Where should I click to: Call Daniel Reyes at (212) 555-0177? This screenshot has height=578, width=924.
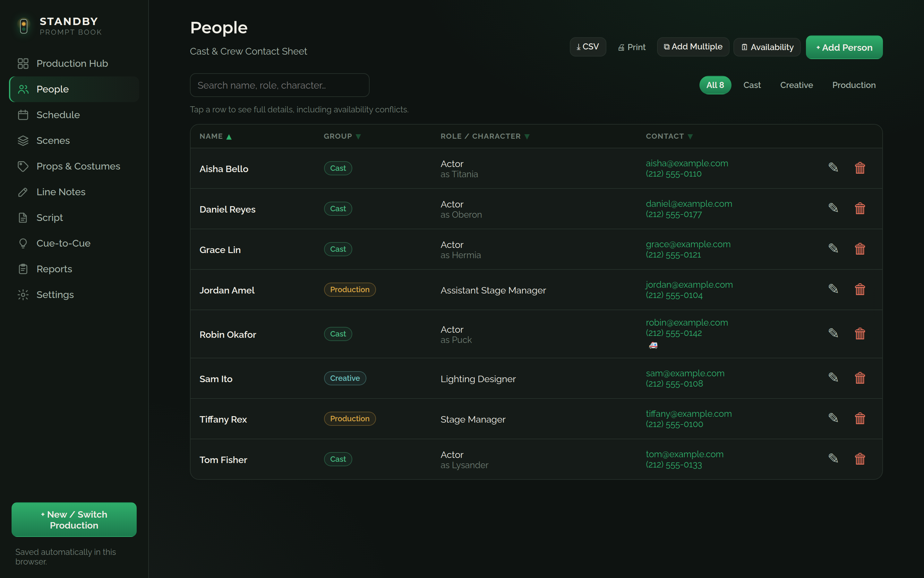pos(673,215)
